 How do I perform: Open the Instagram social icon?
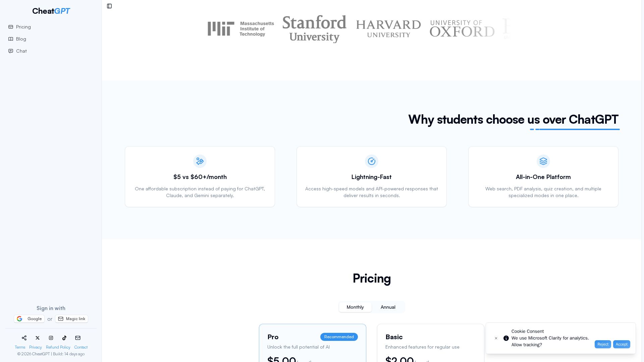coord(51,338)
